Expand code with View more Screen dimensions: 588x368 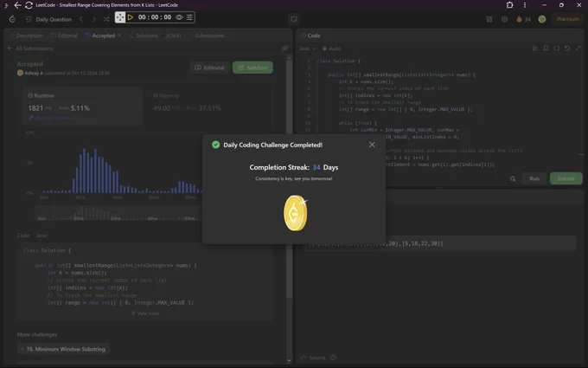click(145, 313)
